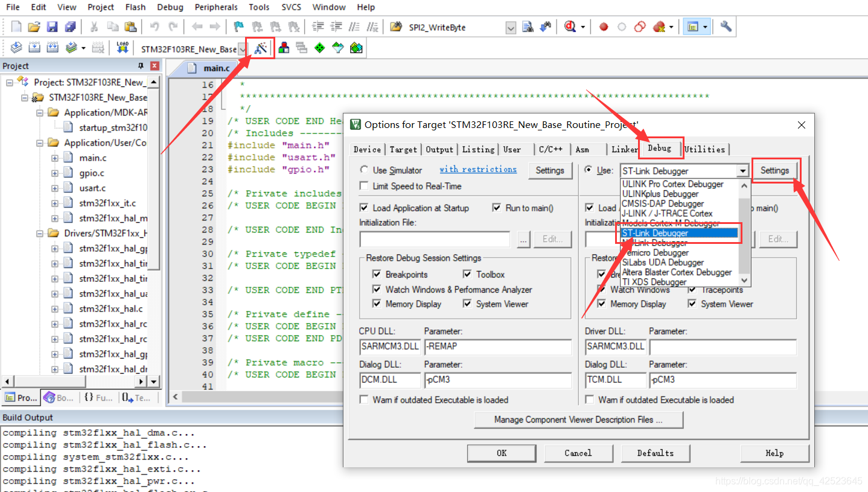Open Manage Project Items icon
Image resolution: width=868 pixels, height=492 pixels.
coord(284,48)
